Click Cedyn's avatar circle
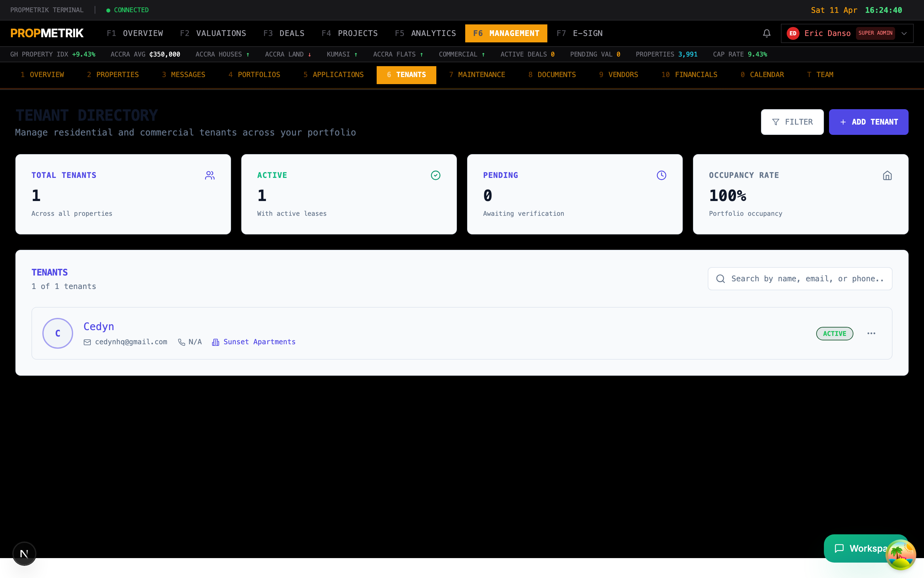The image size is (924, 578). 58,333
